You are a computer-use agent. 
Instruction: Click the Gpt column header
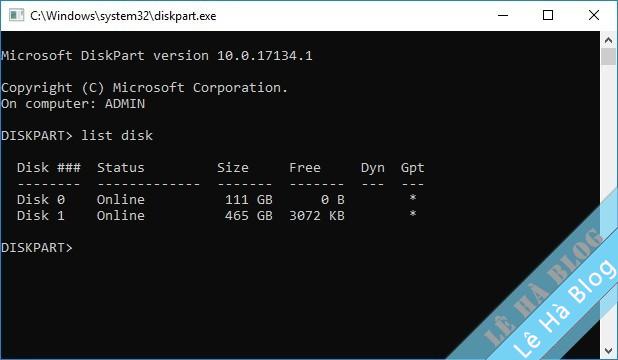point(412,168)
